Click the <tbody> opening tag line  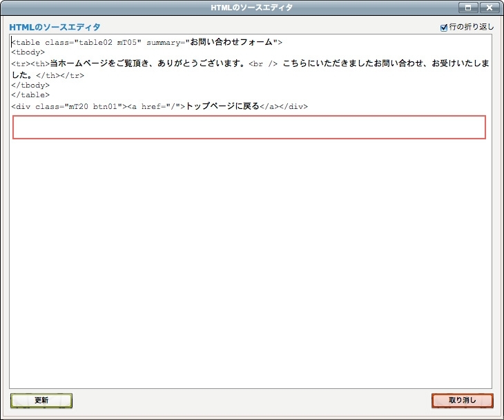click(x=28, y=52)
